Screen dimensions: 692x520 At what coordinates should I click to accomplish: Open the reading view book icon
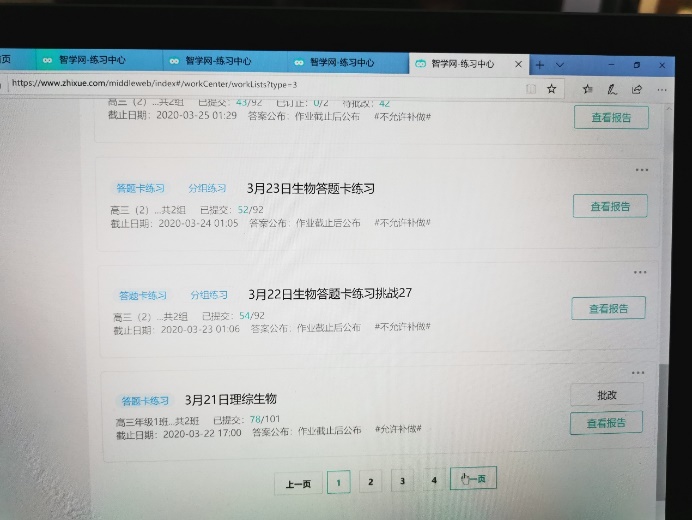pyautogui.click(x=531, y=89)
